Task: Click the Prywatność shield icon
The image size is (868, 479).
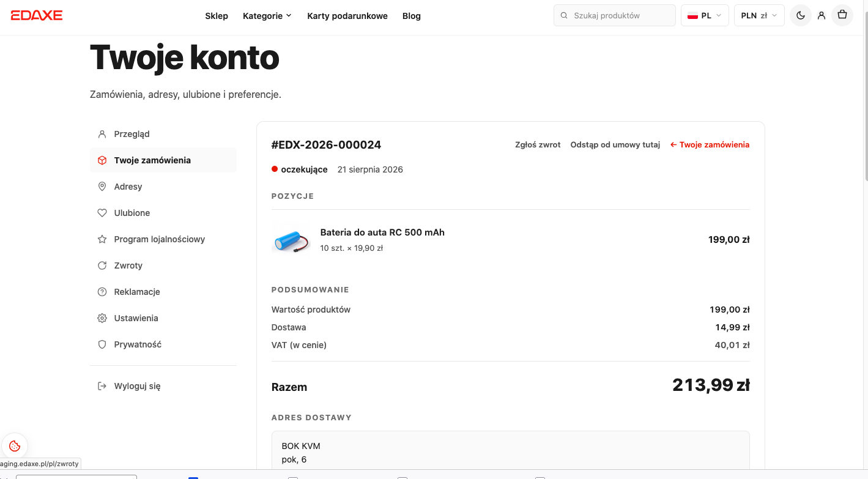Action: (x=102, y=344)
